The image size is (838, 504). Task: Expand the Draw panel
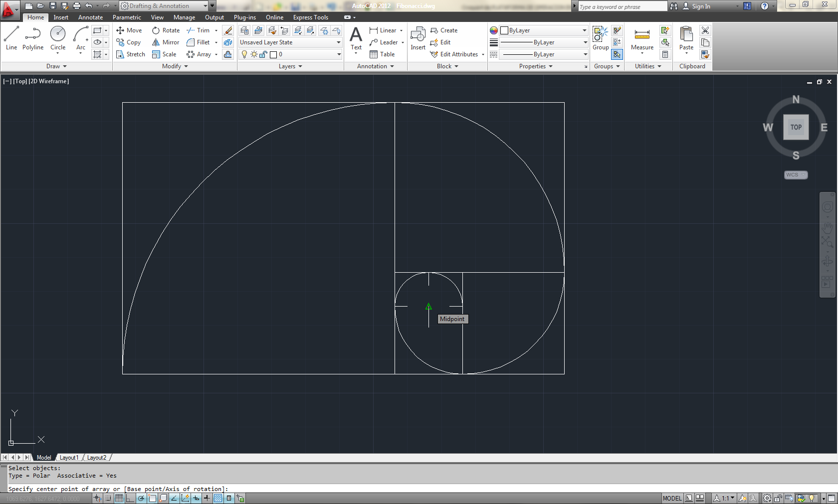tap(56, 66)
